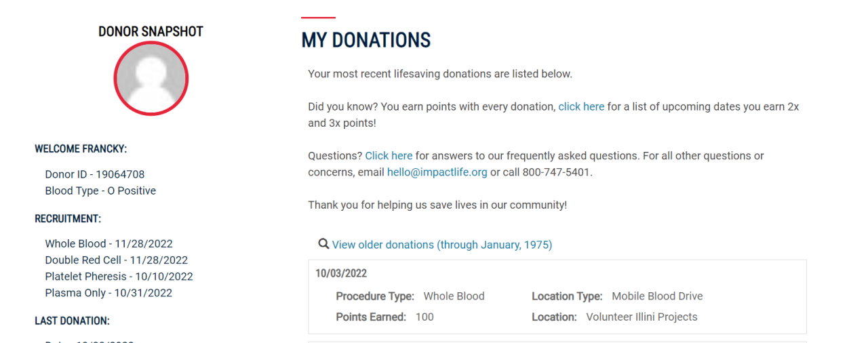Open the frequently asked questions link
The width and height of the screenshot is (868, 343).
click(389, 156)
